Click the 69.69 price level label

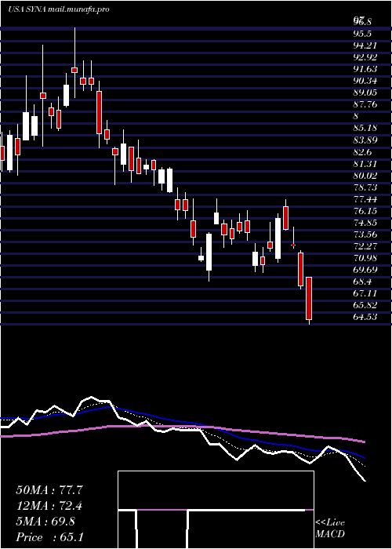[365, 271]
